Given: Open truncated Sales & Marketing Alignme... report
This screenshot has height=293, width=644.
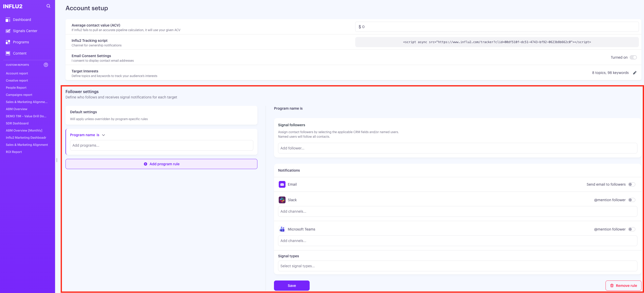Looking at the screenshot, I should (27, 102).
